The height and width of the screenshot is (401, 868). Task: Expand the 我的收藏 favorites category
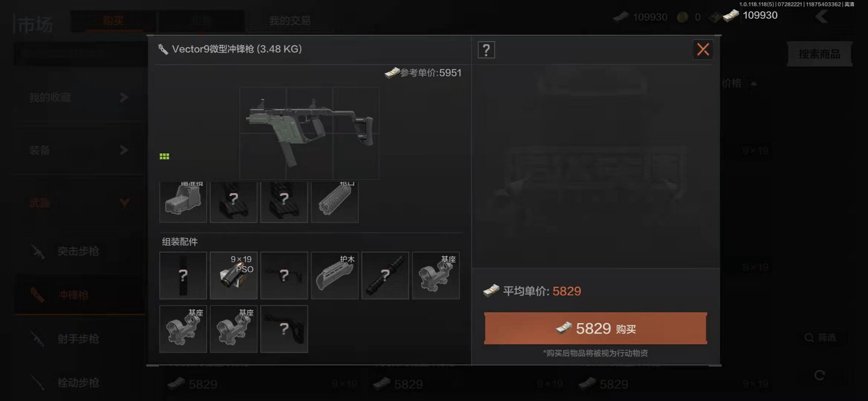pos(79,97)
